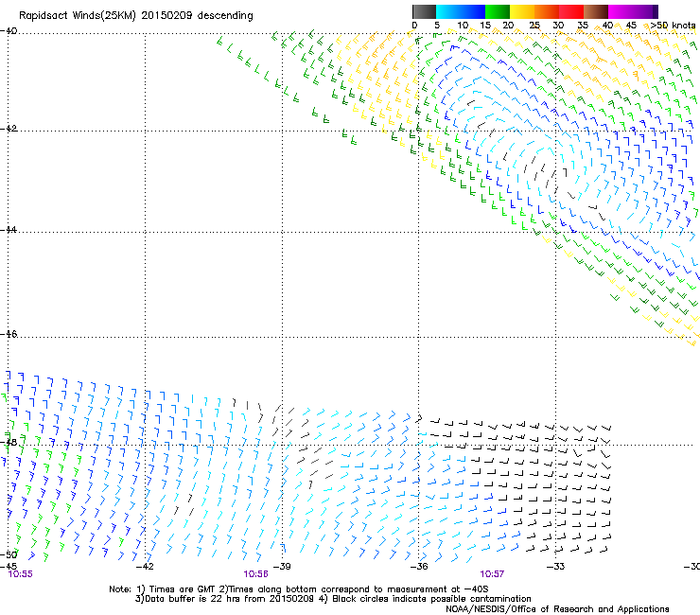Viewport: 700px width, 615px height.
Task: Click the '-48' latitude axis label
Action: [9, 442]
